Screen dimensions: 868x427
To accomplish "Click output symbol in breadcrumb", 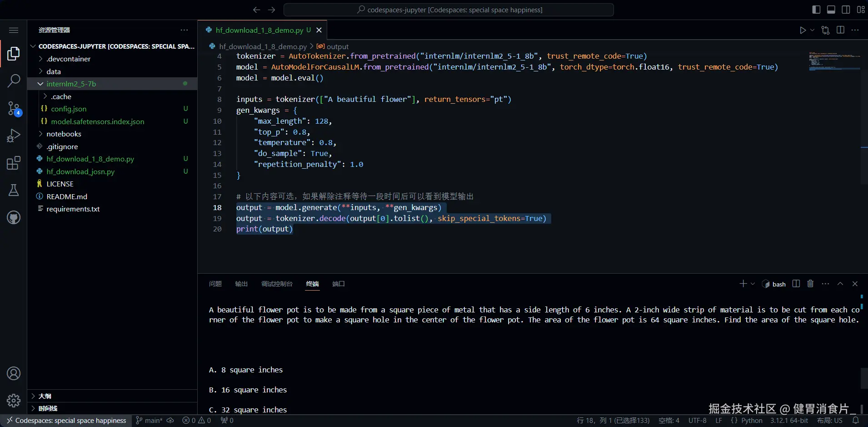I will click(x=333, y=46).
